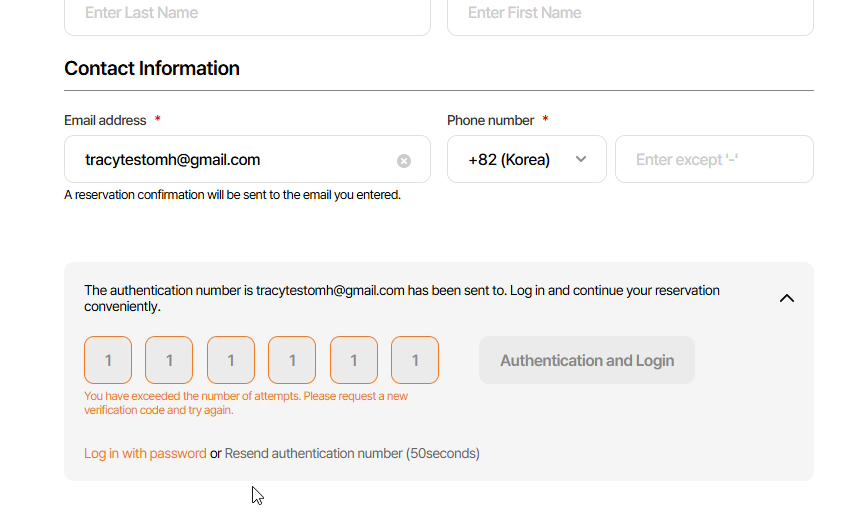Open the Log in with password link
Screen dimensions: 868x512
pyautogui.click(x=145, y=453)
